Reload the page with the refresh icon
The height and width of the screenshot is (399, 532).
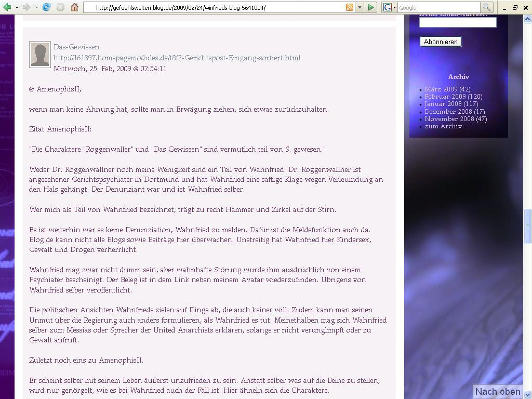tap(47, 7)
